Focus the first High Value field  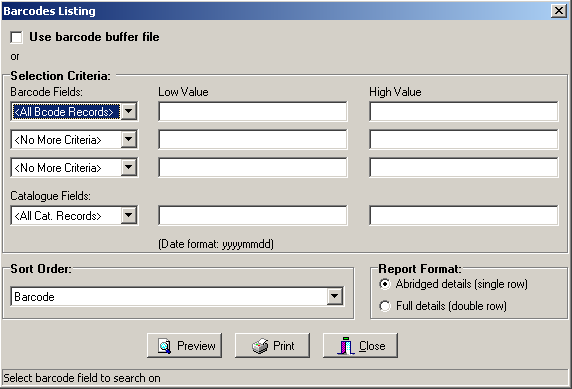[x=464, y=111]
